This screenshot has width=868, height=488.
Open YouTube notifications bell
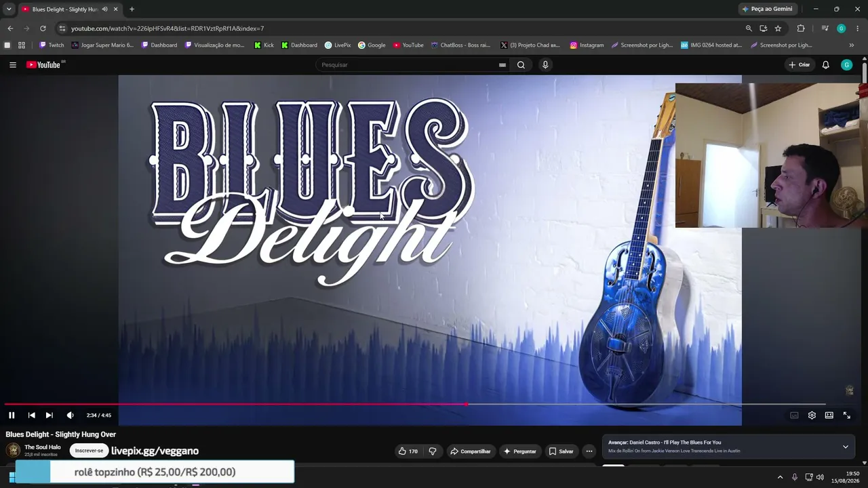pos(825,65)
